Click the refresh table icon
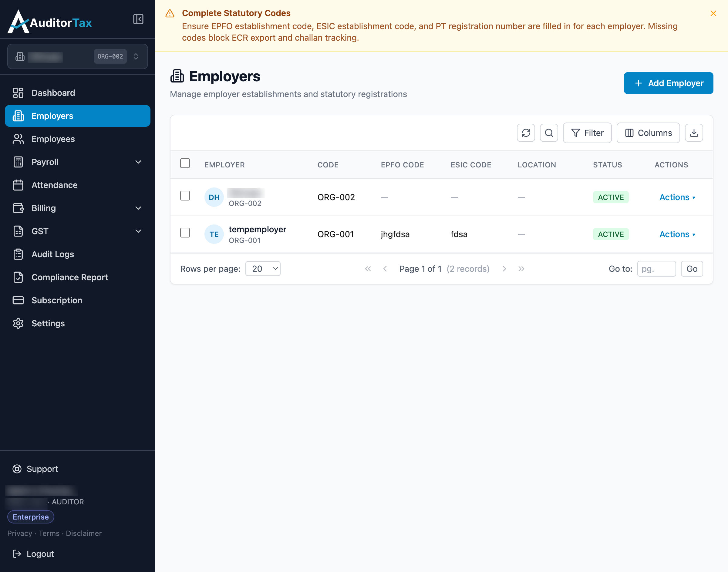 pos(526,133)
